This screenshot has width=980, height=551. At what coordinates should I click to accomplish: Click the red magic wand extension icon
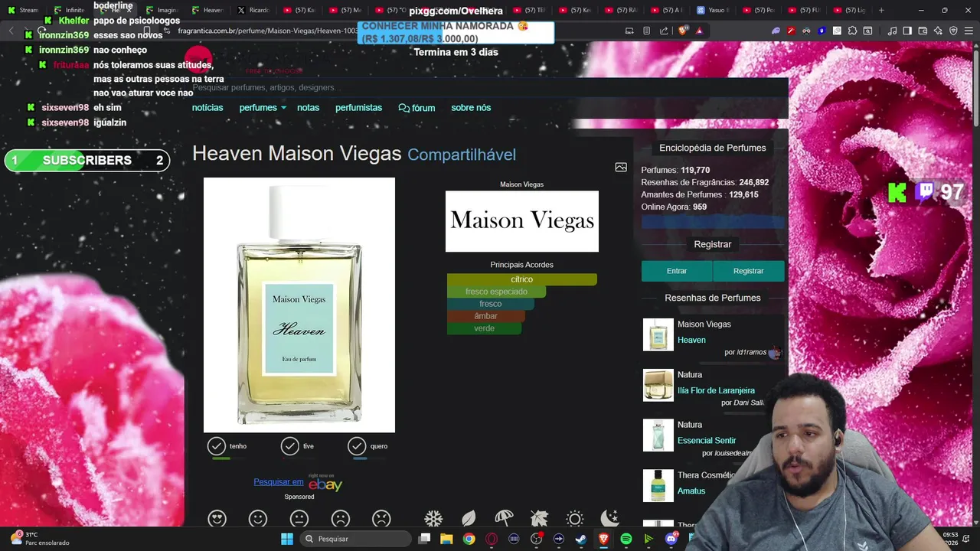[792, 31]
